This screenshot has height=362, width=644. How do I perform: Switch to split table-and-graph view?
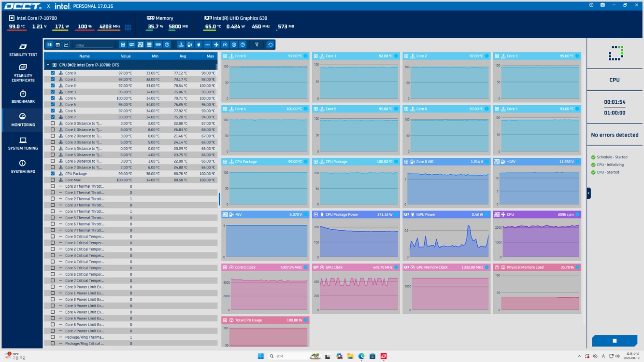(x=49, y=45)
